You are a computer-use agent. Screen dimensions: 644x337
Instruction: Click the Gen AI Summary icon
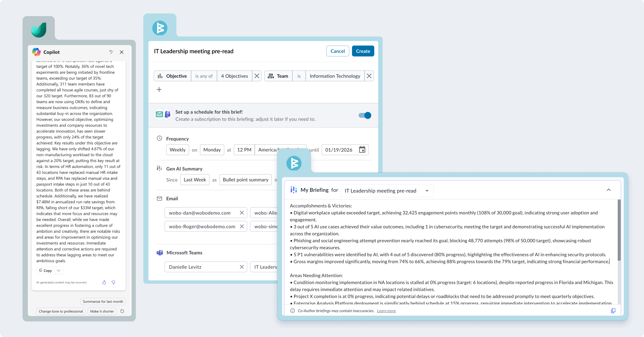[x=159, y=168]
